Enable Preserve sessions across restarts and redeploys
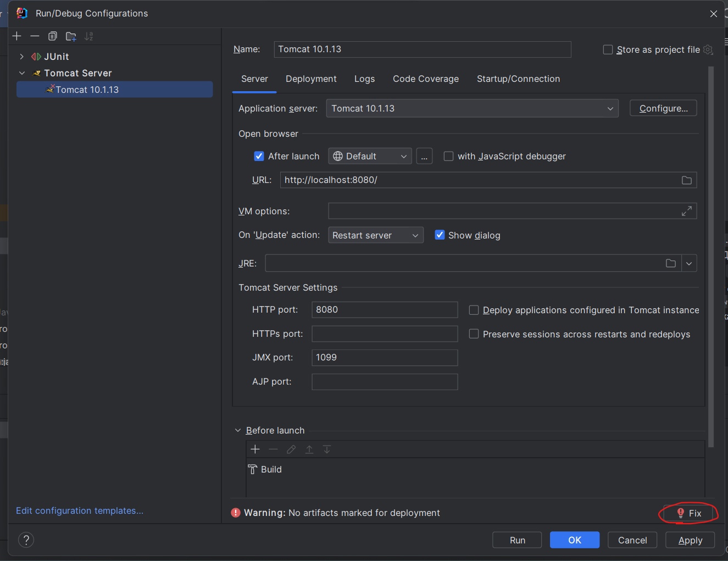 click(x=474, y=334)
